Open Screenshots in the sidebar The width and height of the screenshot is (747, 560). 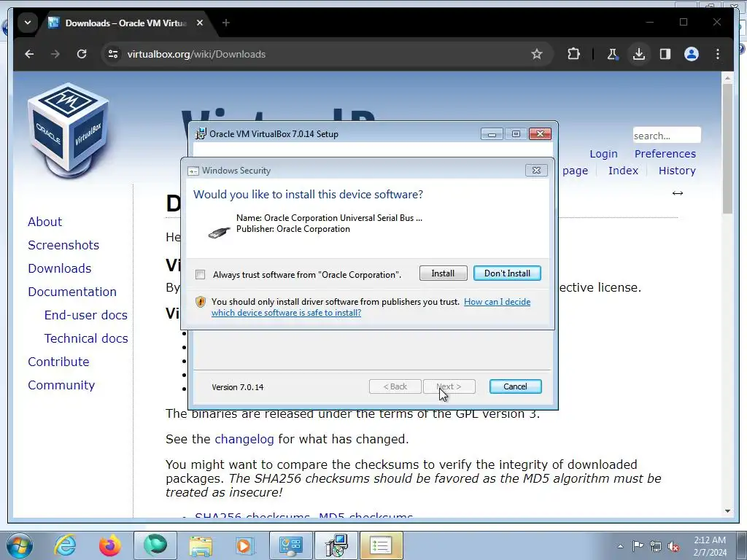pyautogui.click(x=63, y=245)
